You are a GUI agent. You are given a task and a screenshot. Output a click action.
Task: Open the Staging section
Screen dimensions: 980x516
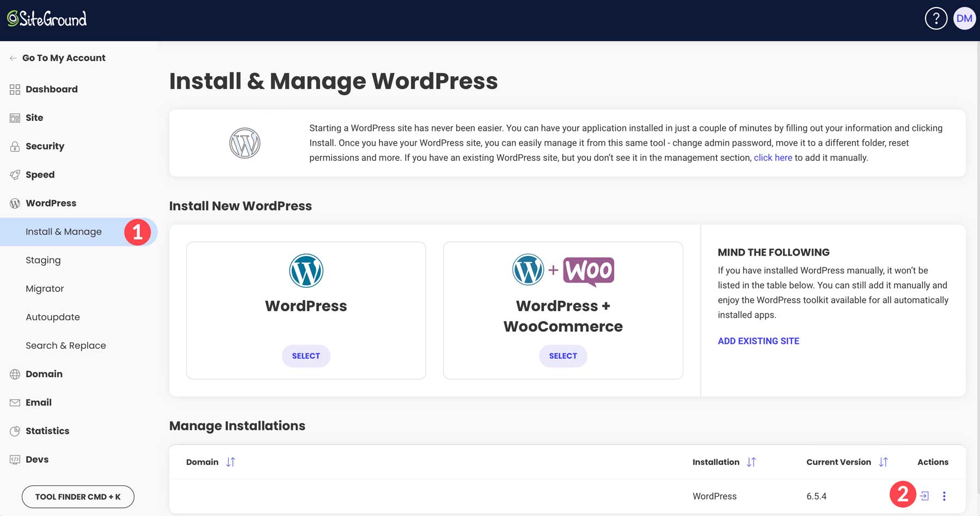pos(43,260)
